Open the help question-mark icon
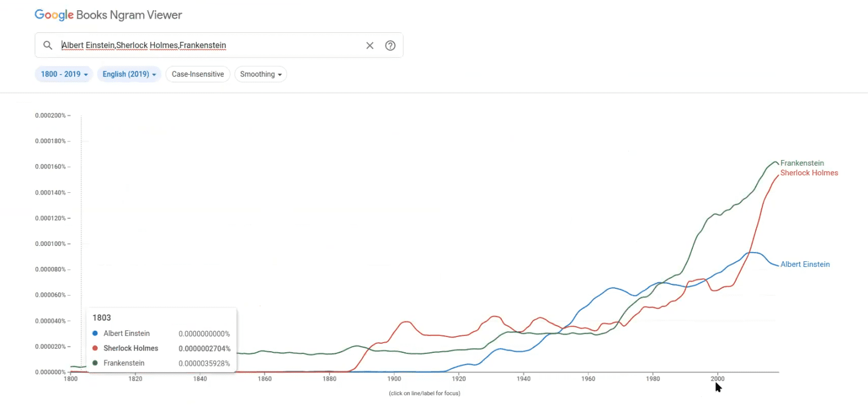 [x=390, y=45]
